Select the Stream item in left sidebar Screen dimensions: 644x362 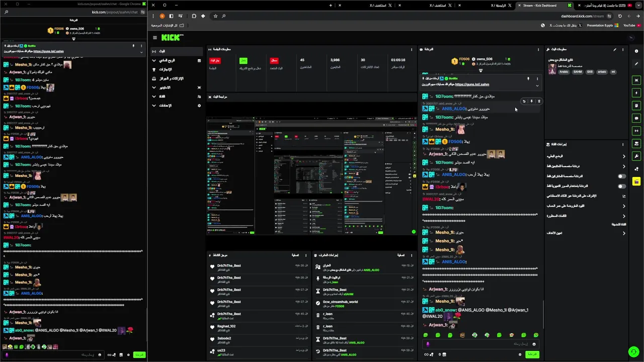click(x=176, y=51)
